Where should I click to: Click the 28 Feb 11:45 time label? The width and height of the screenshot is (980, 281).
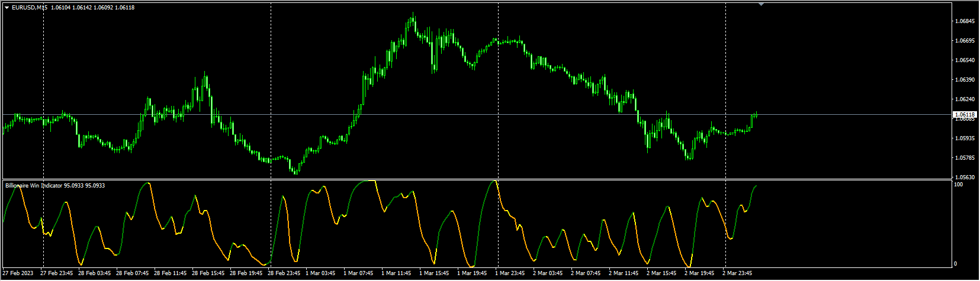point(171,273)
